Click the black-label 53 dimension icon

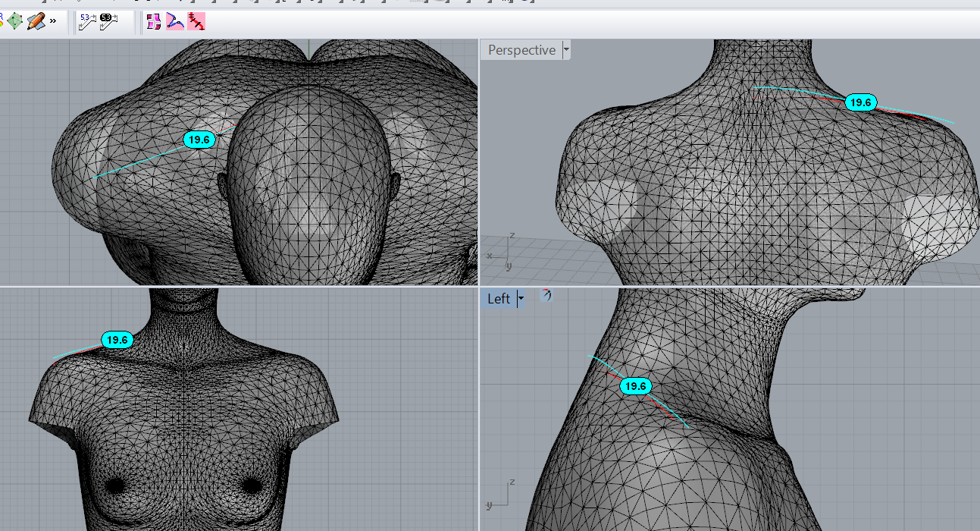(108, 22)
